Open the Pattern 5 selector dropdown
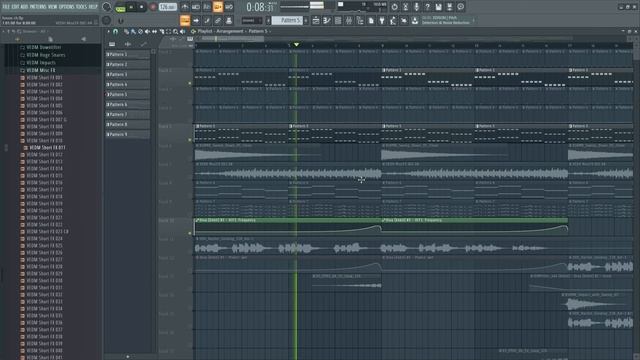640x360 pixels. click(x=287, y=20)
